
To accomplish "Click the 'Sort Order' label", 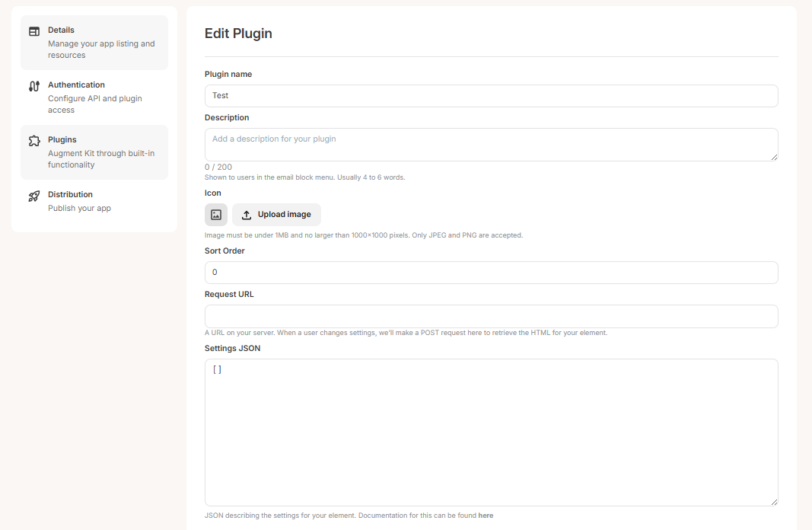I will pyautogui.click(x=224, y=251).
